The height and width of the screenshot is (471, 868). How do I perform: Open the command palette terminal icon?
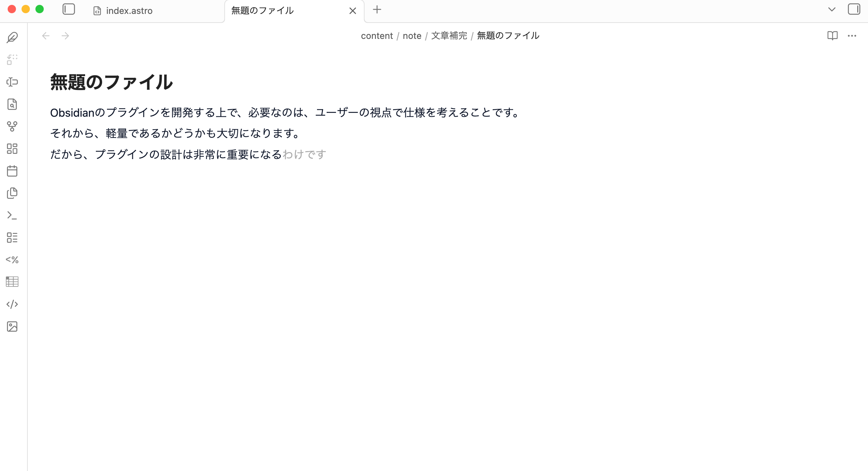click(x=12, y=215)
